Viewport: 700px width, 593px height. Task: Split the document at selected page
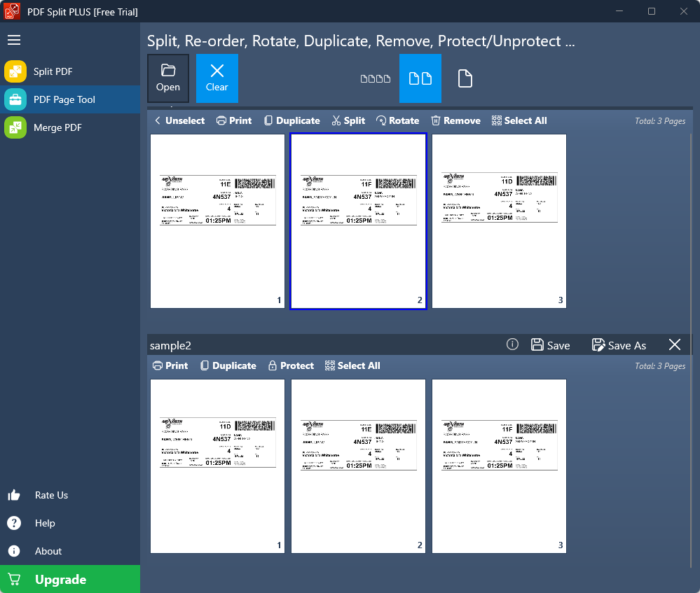coord(348,120)
